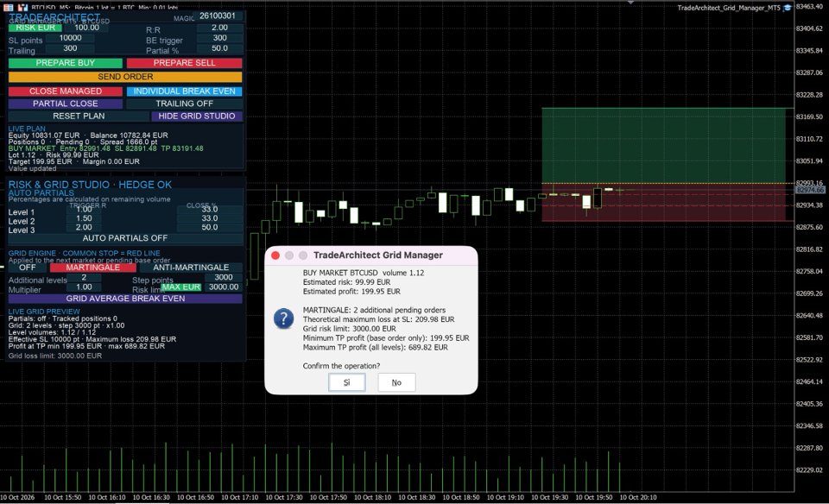Click Additional levels field showing 2

coord(84,277)
